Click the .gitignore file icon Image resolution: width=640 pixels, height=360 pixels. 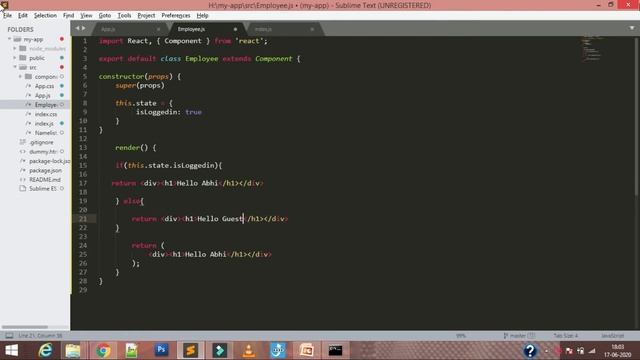[22, 142]
